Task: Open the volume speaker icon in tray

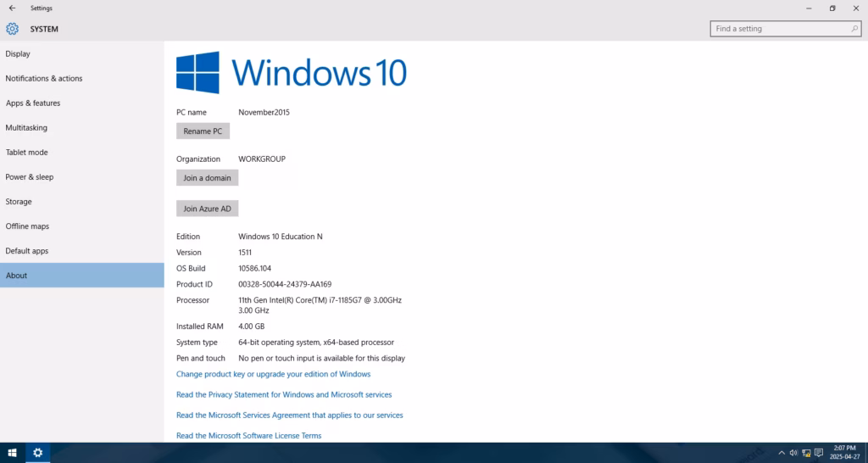Action: 793,453
